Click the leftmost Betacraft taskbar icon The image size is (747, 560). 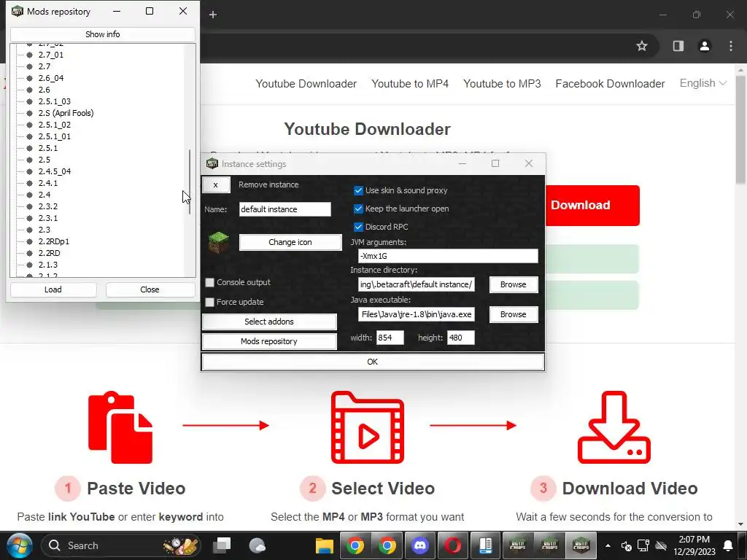[x=517, y=545]
